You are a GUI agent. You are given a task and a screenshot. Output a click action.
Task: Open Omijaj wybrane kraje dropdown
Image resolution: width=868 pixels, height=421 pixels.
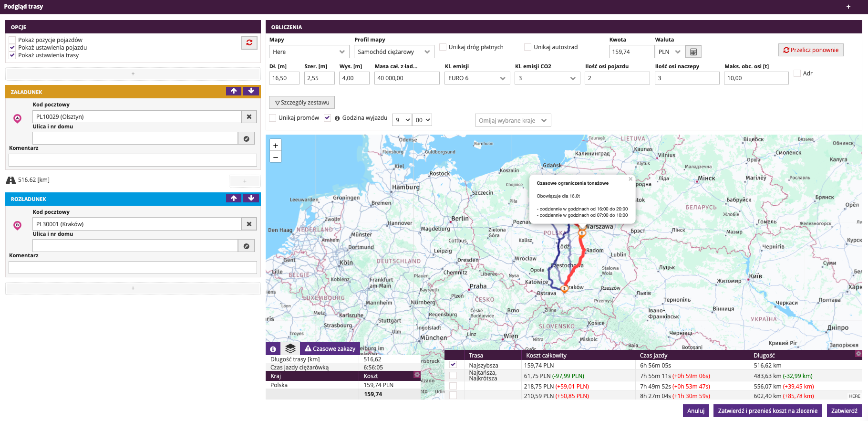513,120
